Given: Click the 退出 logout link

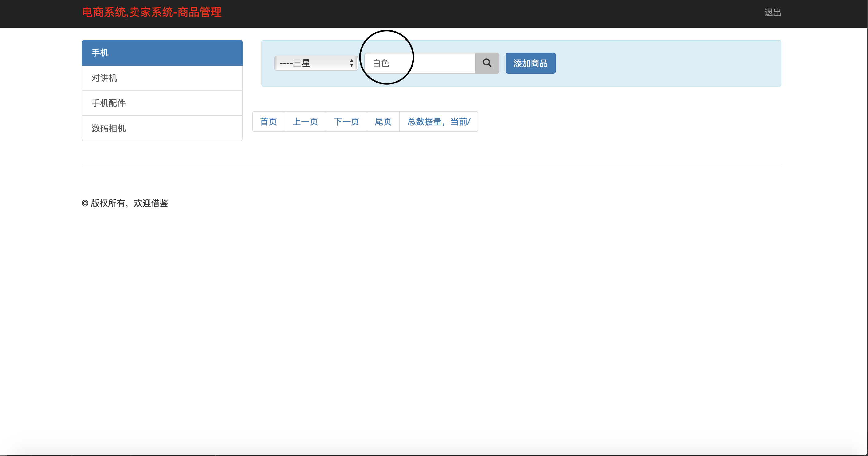Looking at the screenshot, I should click(x=773, y=12).
